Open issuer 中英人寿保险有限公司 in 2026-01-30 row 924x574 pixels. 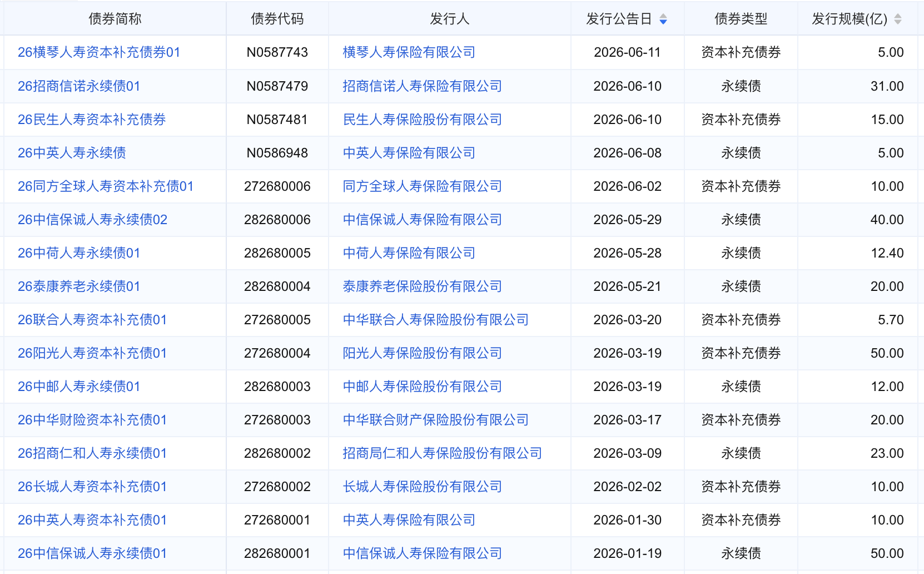click(x=409, y=520)
